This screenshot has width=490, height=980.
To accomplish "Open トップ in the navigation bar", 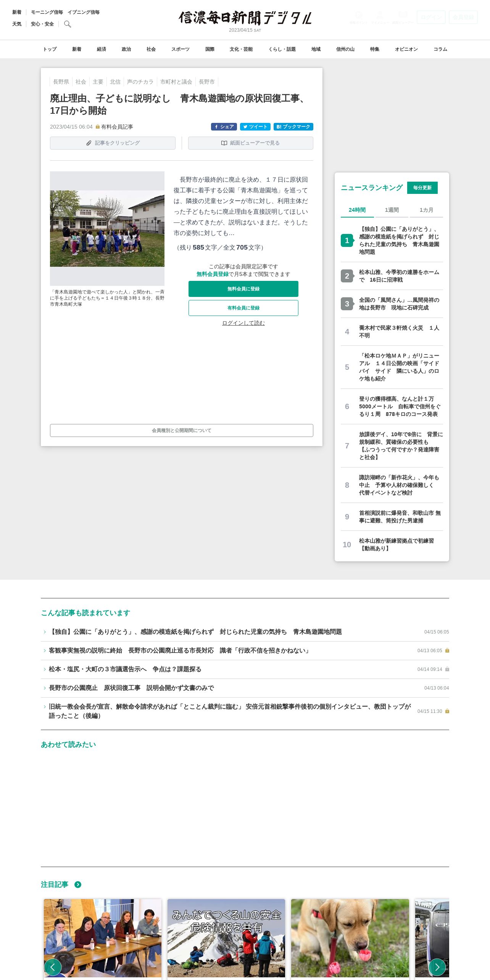I will point(50,49).
